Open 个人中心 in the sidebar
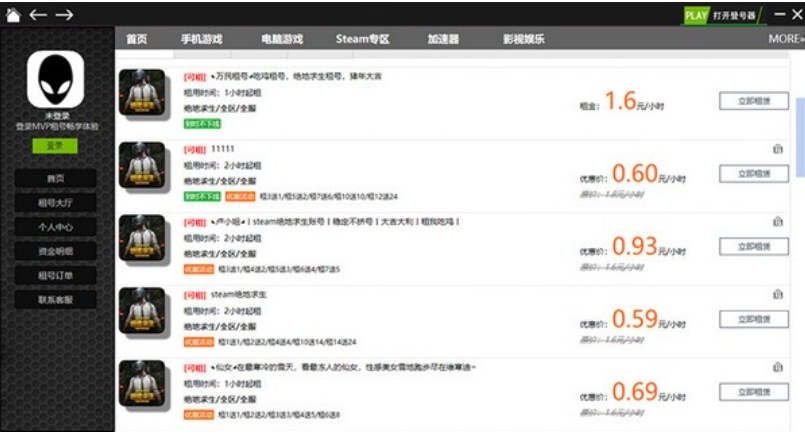The width and height of the screenshot is (805, 445). coord(55,227)
